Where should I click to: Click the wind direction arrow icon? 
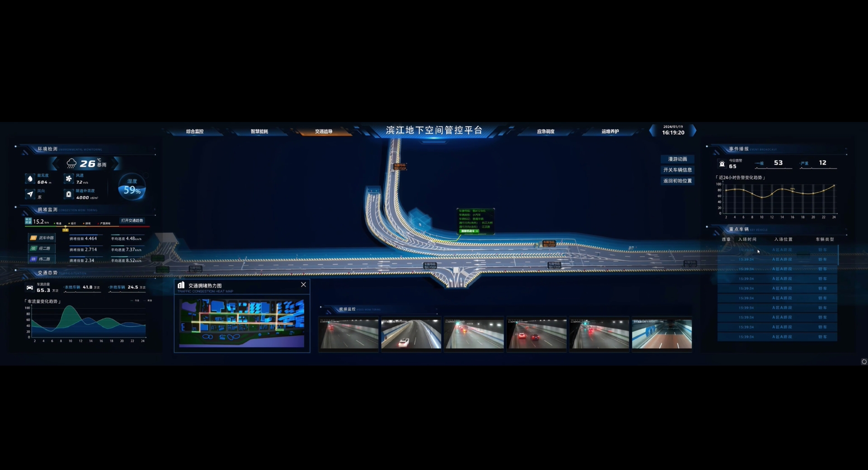coord(30,194)
